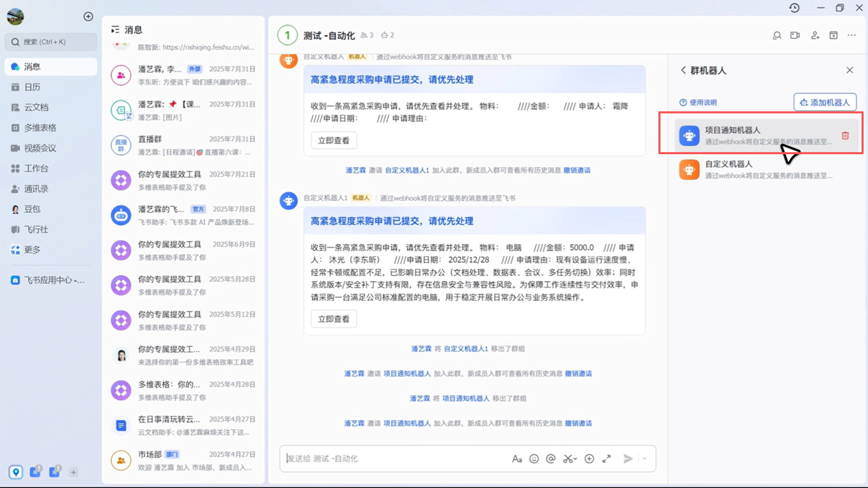Click the group avatar for 测试-自动化
Viewport: 868px width, 488px height.
pos(287,35)
